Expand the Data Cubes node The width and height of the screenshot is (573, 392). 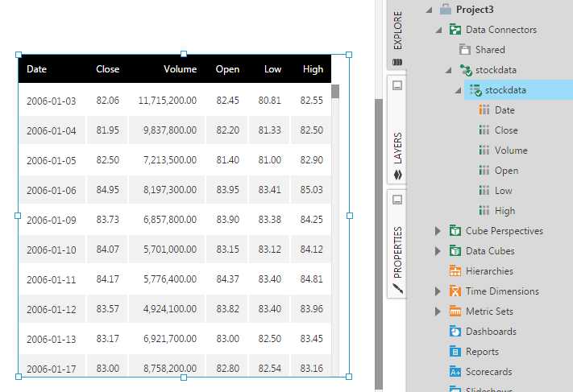438,251
